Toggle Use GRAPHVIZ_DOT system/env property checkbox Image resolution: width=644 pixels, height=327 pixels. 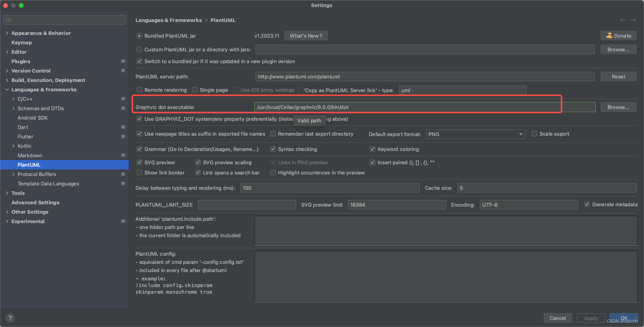pos(139,119)
